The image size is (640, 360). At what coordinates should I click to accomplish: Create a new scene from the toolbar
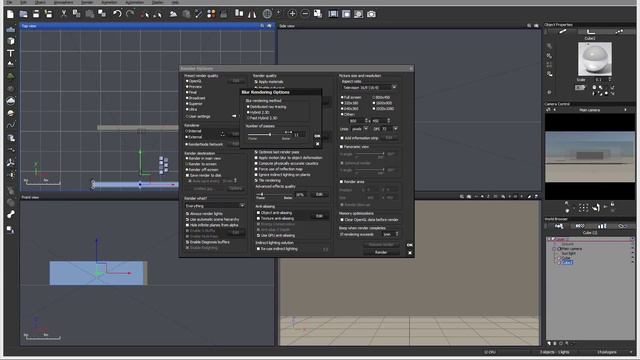click(x=10, y=14)
